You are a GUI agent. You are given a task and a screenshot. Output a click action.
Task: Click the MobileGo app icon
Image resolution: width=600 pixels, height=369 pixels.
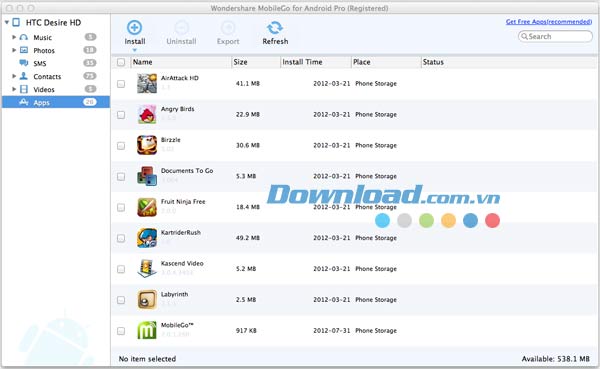coord(147,330)
